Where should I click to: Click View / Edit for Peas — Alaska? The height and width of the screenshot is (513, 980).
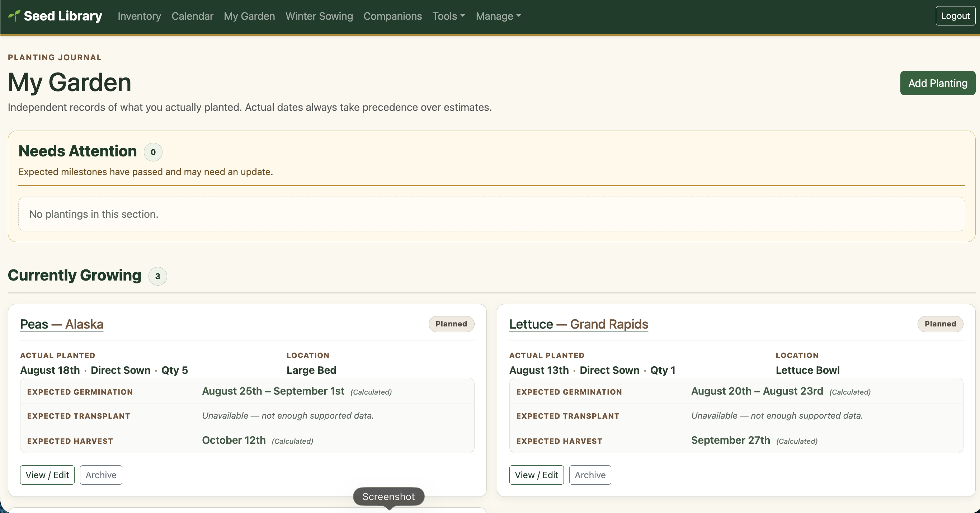(47, 475)
